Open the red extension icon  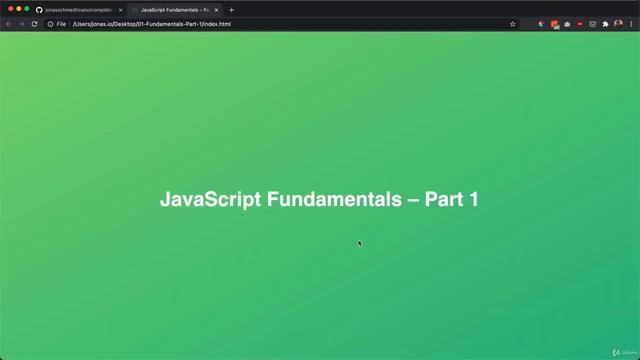(580, 24)
